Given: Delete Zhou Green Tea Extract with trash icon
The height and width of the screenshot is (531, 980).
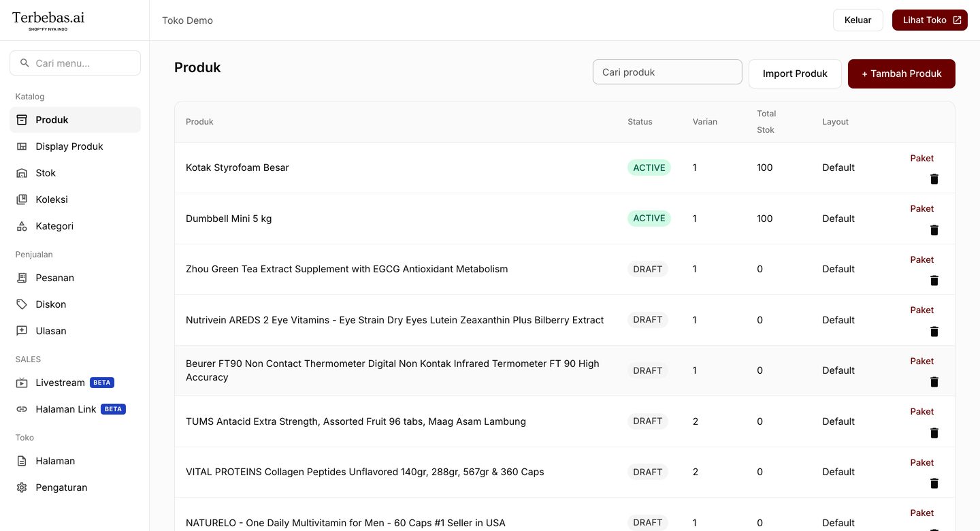Looking at the screenshot, I should [x=934, y=280].
